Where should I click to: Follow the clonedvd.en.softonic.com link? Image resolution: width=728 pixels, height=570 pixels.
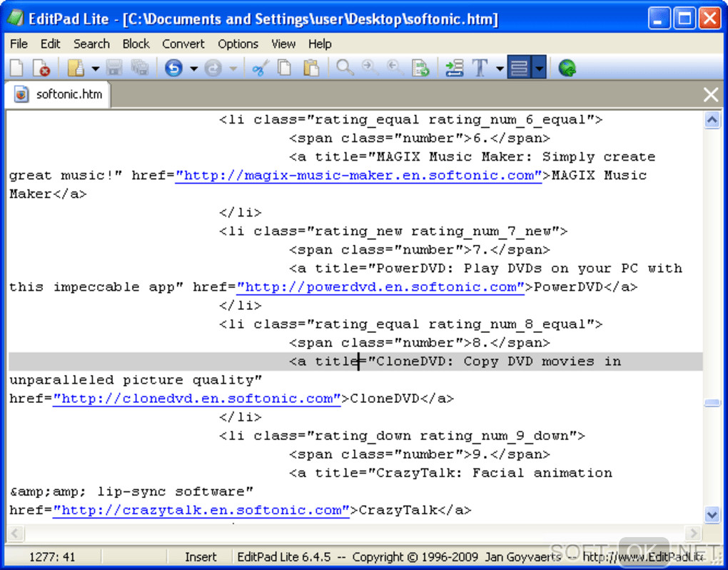(x=197, y=399)
